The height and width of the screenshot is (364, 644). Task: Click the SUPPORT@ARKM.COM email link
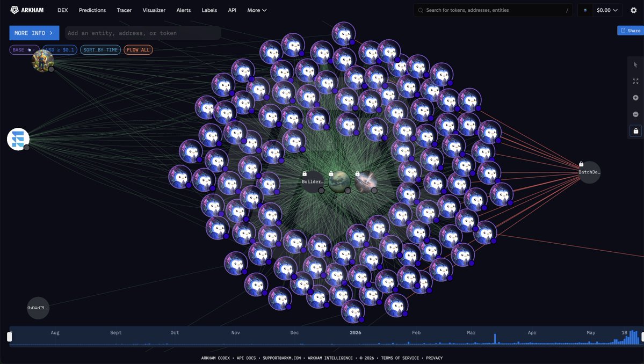[282, 358]
